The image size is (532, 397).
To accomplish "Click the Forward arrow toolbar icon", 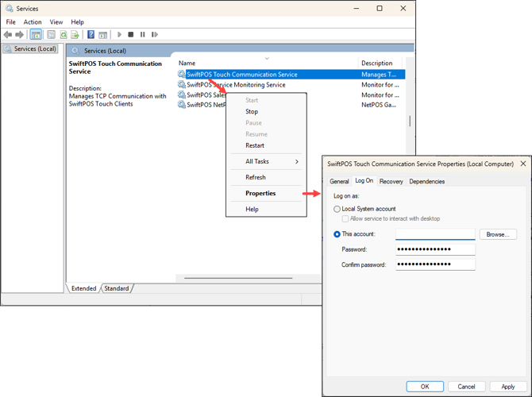I will [19, 35].
